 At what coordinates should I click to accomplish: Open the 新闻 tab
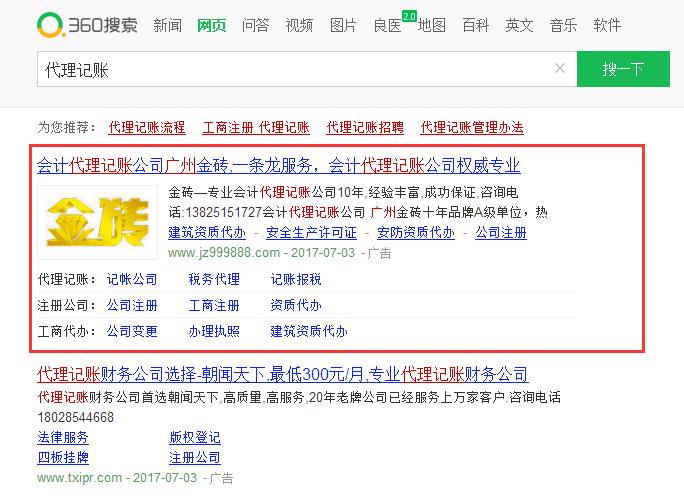167,25
